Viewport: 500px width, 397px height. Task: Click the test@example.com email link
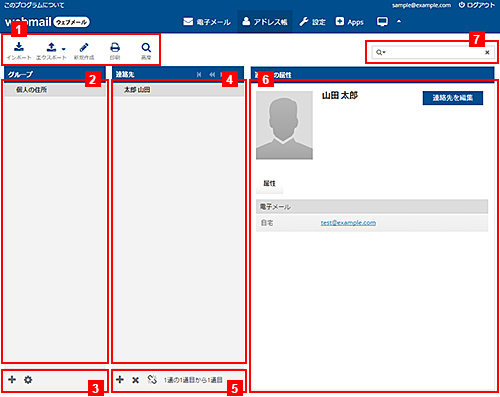(348, 223)
